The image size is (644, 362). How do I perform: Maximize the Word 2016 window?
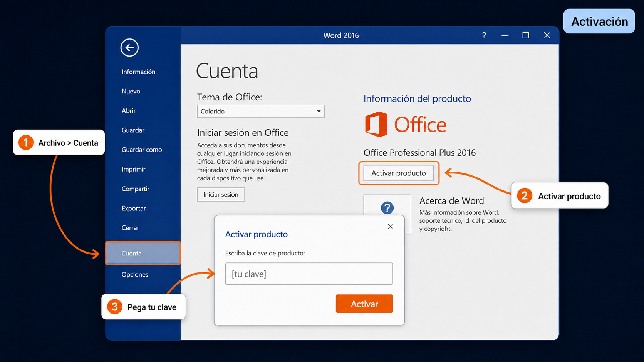coord(525,35)
